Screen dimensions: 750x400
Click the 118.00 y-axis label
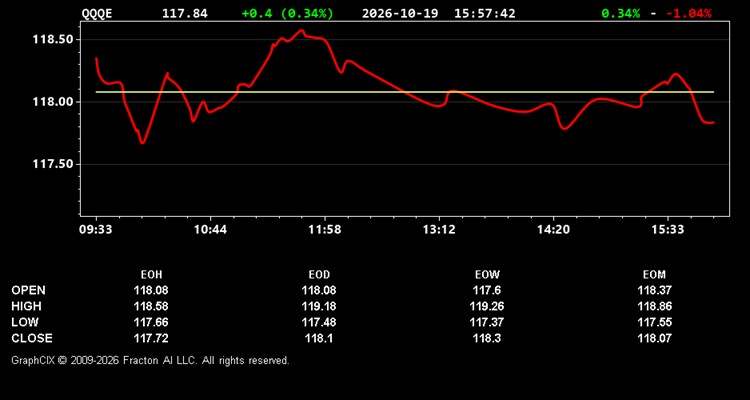point(53,101)
